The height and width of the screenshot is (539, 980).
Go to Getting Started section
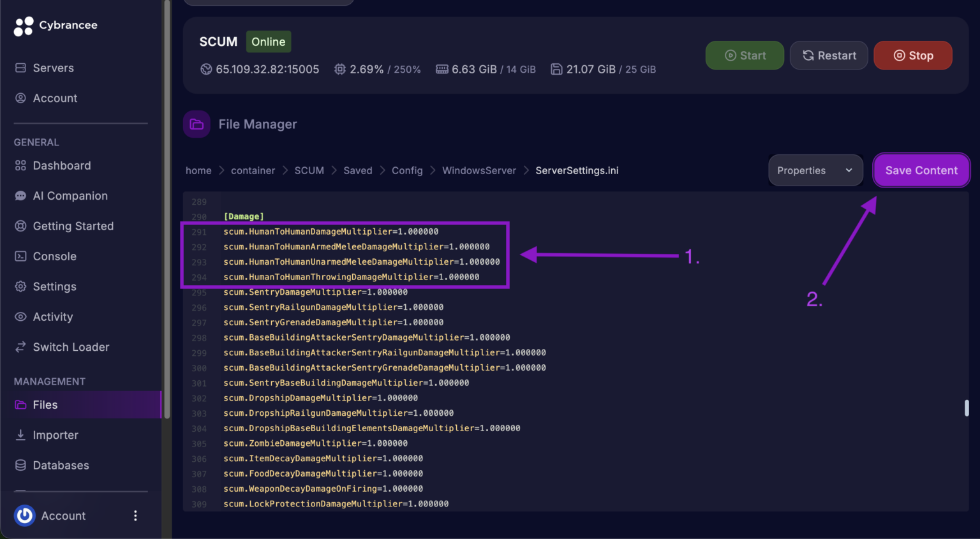(x=73, y=226)
